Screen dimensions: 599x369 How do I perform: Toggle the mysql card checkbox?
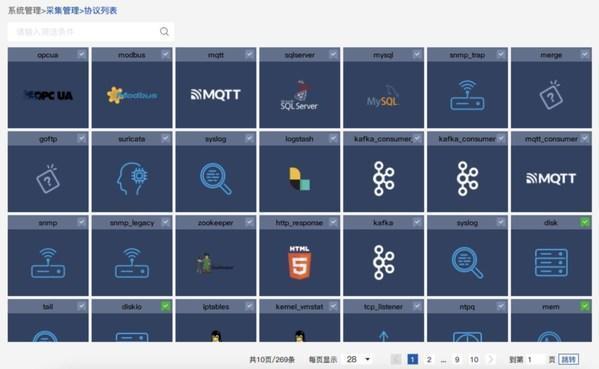(417, 54)
